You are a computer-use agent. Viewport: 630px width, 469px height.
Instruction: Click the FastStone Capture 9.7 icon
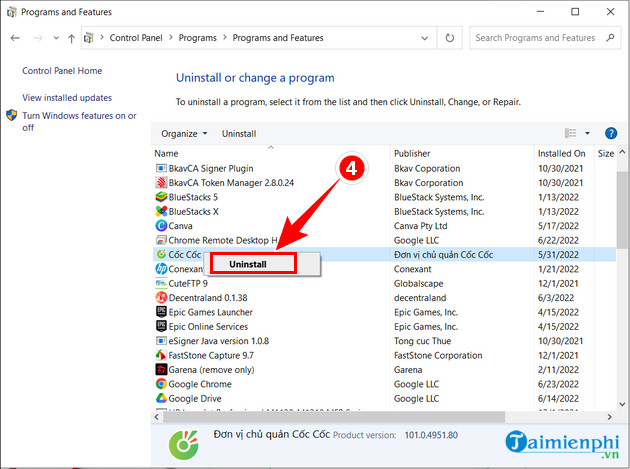(x=161, y=355)
